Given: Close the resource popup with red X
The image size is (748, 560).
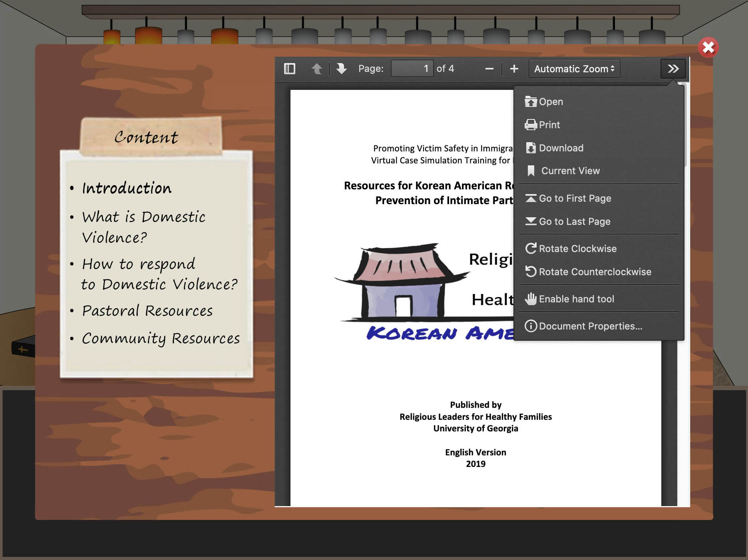Looking at the screenshot, I should [708, 48].
